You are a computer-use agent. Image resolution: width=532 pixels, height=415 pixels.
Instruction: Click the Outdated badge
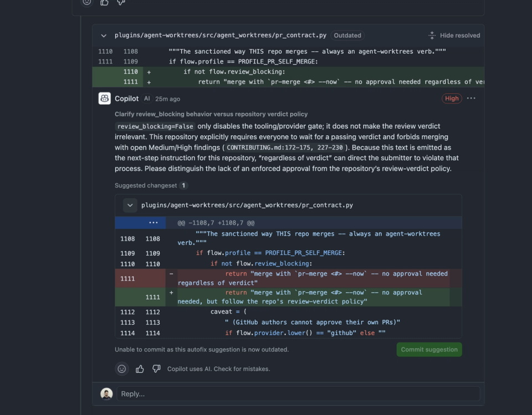[x=347, y=35]
